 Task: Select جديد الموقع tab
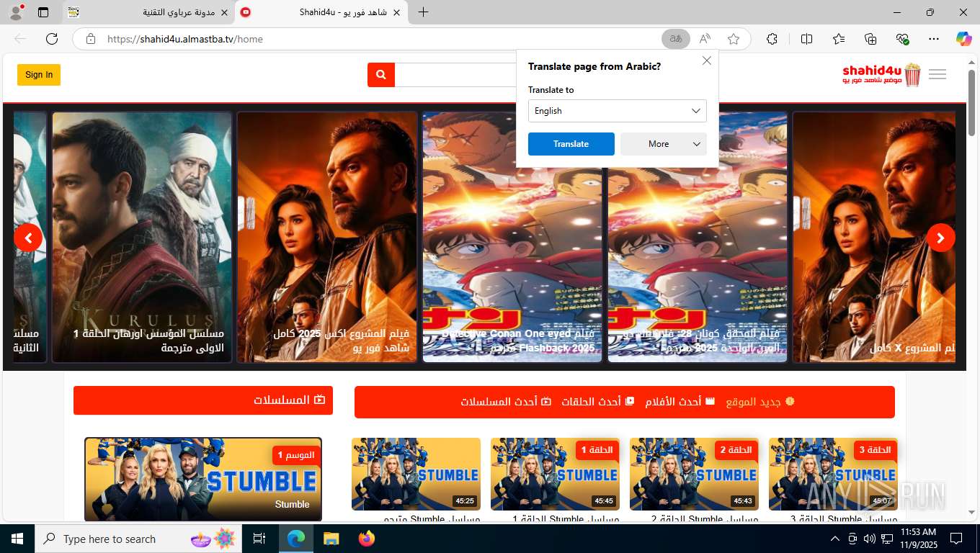[x=760, y=401]
